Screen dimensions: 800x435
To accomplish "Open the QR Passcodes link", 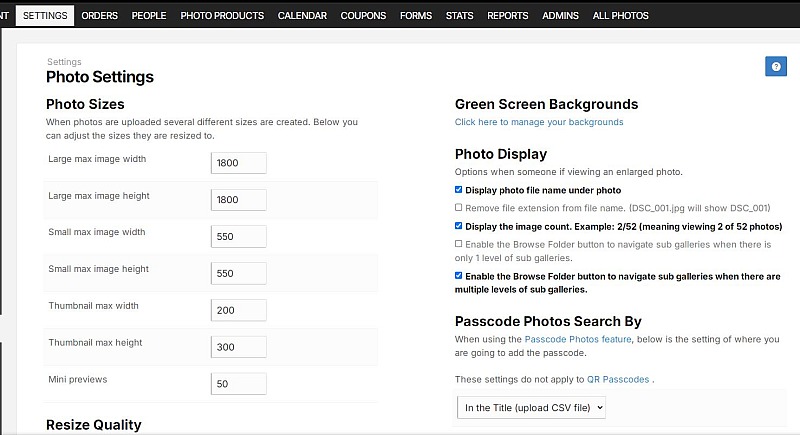I will coord(618,379).
